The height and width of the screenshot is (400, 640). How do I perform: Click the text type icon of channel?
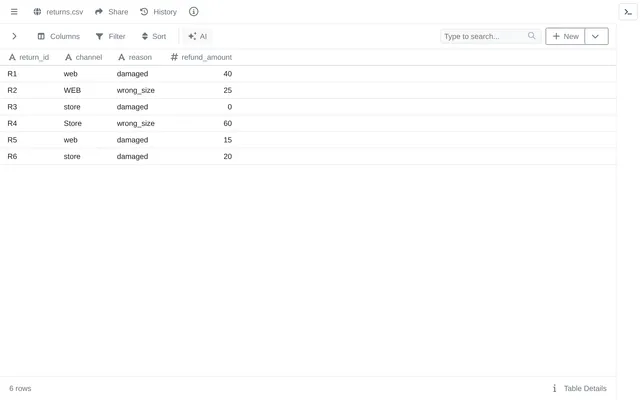click(69, 57)
